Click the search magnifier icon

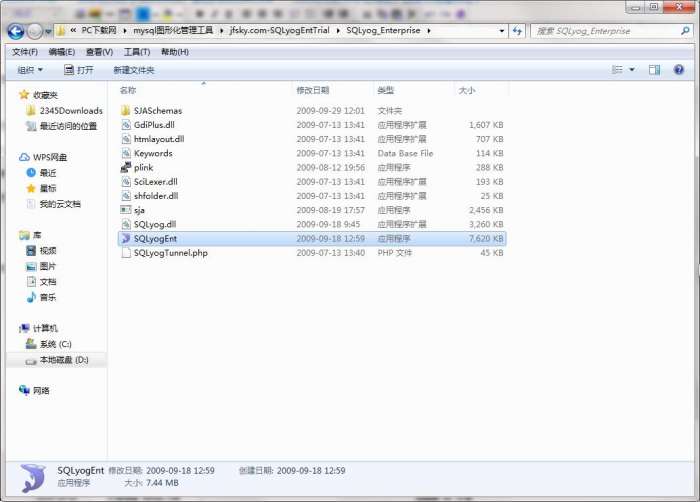pyautogui.click(x=685, y=31)
